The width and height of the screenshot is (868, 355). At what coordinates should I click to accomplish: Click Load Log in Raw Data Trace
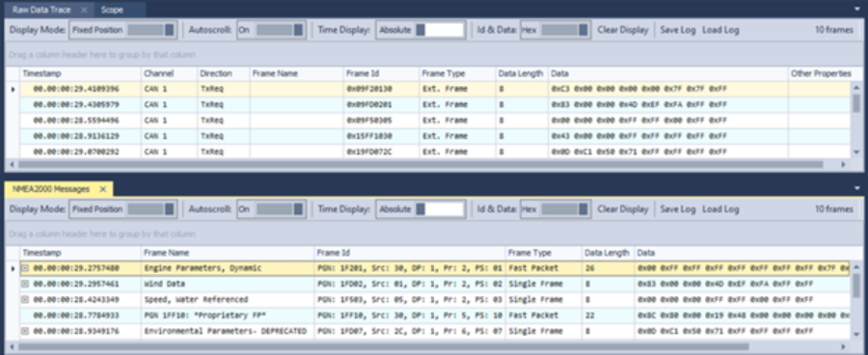coord(720,30)
